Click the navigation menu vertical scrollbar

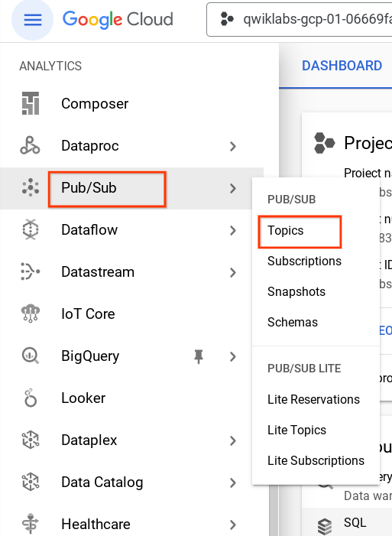pyautogui.click(x=274, y=509)
